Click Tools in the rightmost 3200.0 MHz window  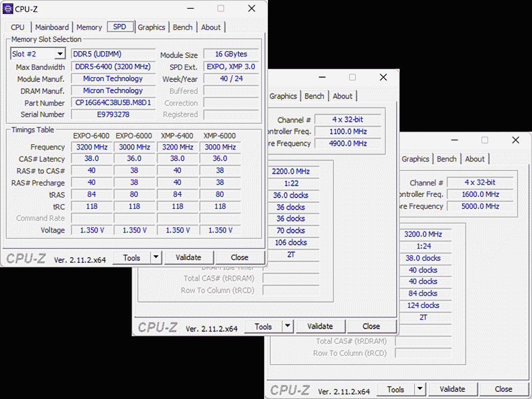[396, 390]
